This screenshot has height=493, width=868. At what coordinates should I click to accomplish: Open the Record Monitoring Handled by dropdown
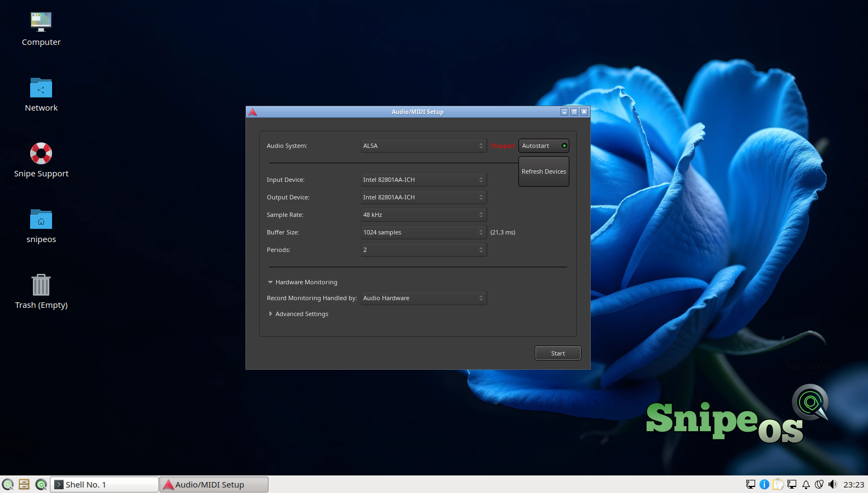click(424, 298)
